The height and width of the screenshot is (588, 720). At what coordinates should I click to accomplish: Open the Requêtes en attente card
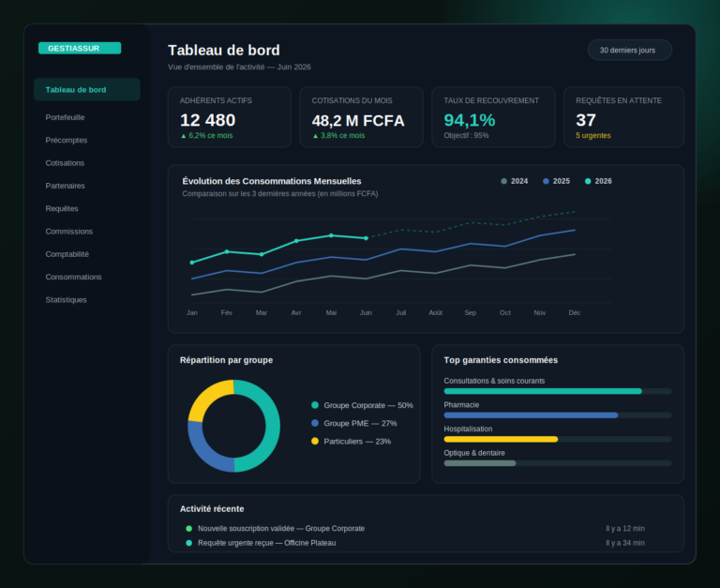(x=624, y=117)
